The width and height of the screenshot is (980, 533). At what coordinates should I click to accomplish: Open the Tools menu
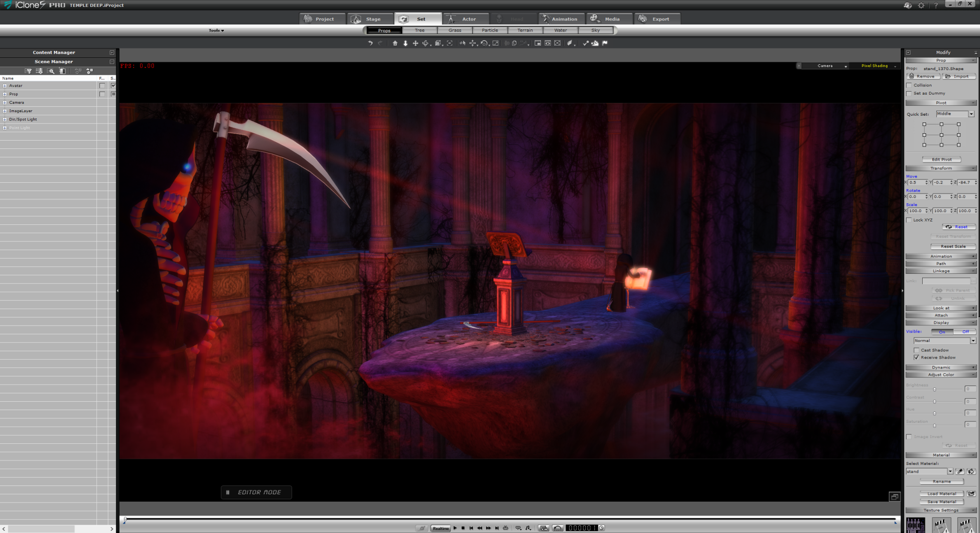pos(216,30)
